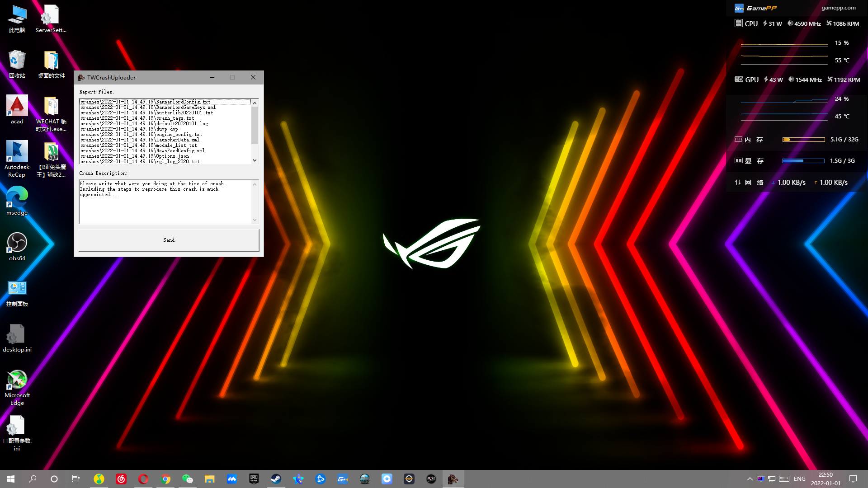Image resolution: width=868 pixels, height=488 pixels.
Task: Click the touch keyboard tray icon
Action: click(784, 479)
